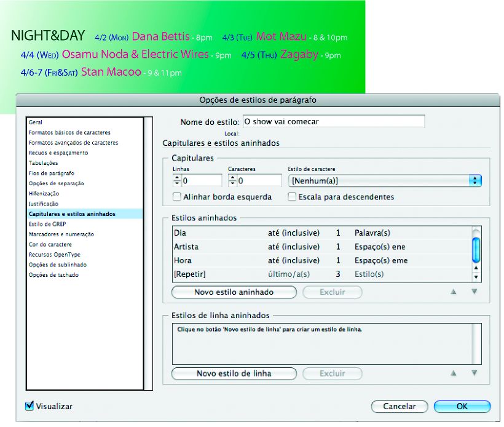Open the Geral category
Image resolution: width=504 pixels, height=427 pixels.
(36, 122)
